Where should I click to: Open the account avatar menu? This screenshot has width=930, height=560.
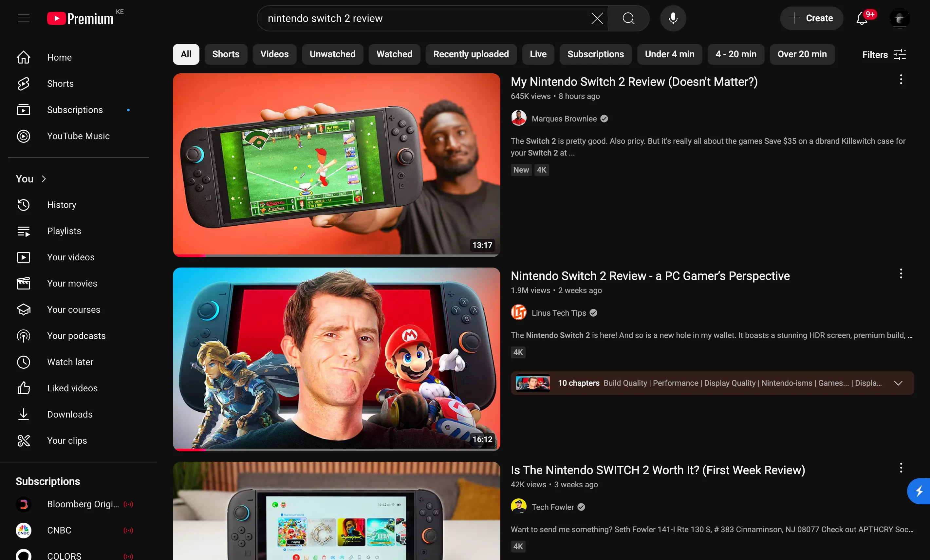pyautogui.click(x=900, y=18)
